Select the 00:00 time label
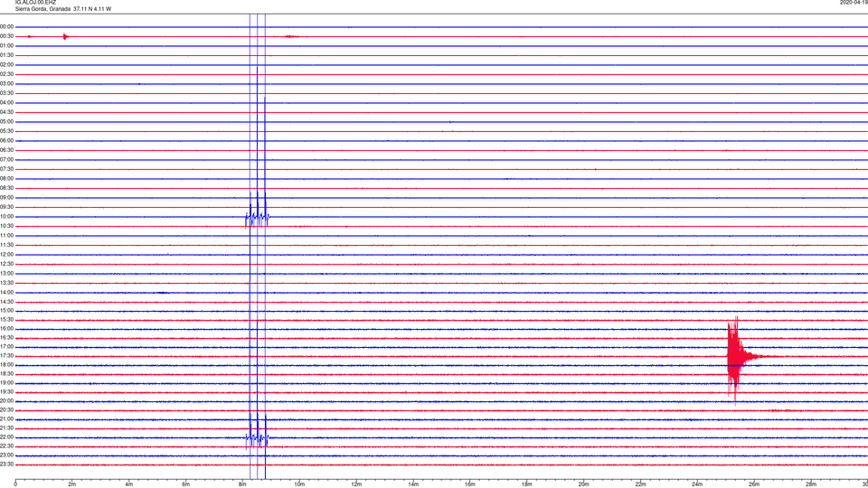868x488 pixels. pos(6,26)
